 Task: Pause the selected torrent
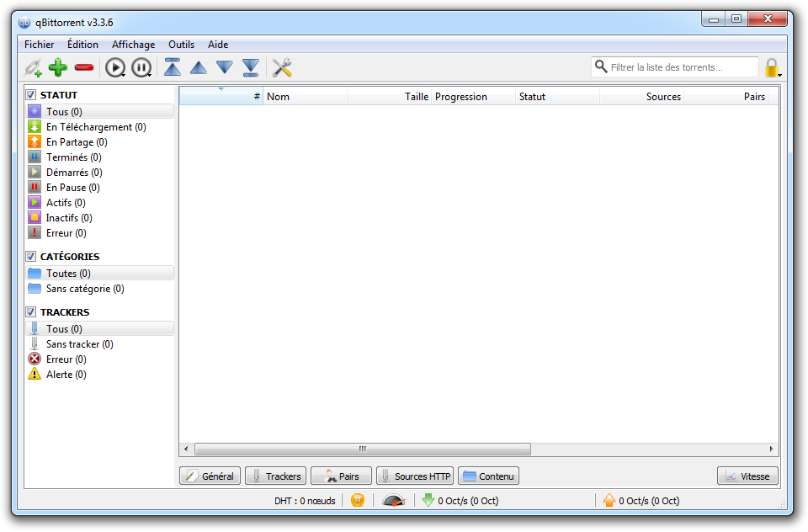point(141,67)
